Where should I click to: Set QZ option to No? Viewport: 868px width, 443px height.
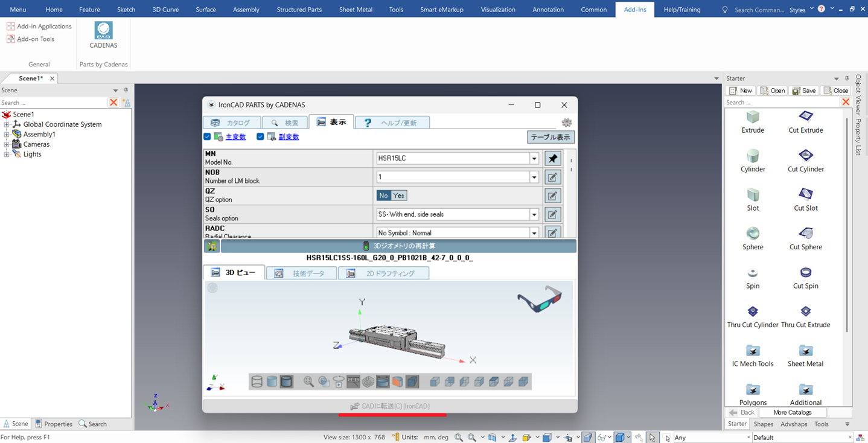383,196
